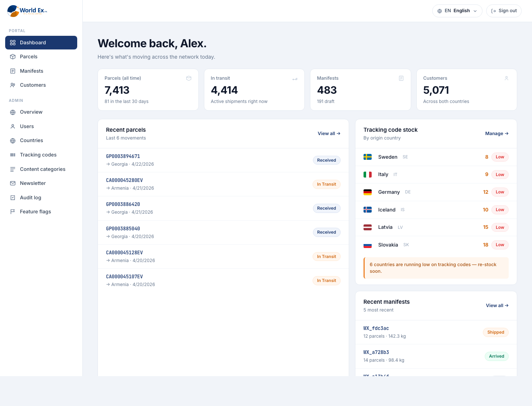Navigate to Customers in the sidebar
The width and height of the screenshot is (532, 406).
[41, 85]
